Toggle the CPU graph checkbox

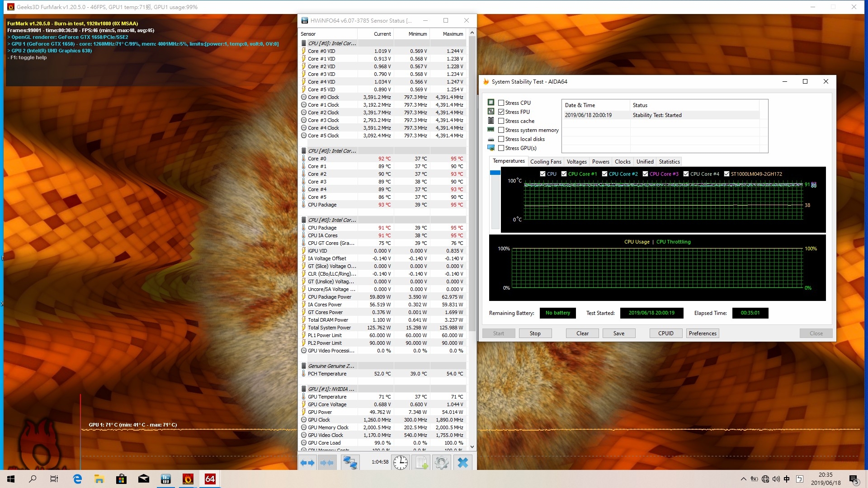pyautogui.click(x=542, y=174)
